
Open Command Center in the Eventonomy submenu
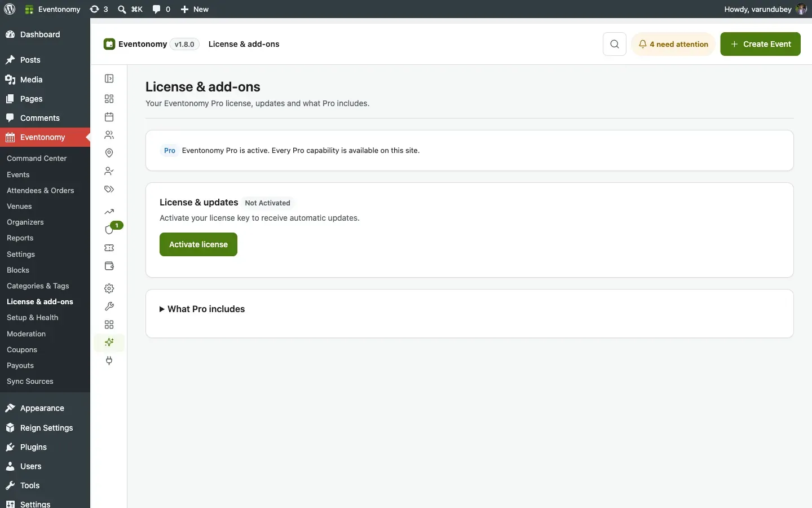tap(37, 159)
